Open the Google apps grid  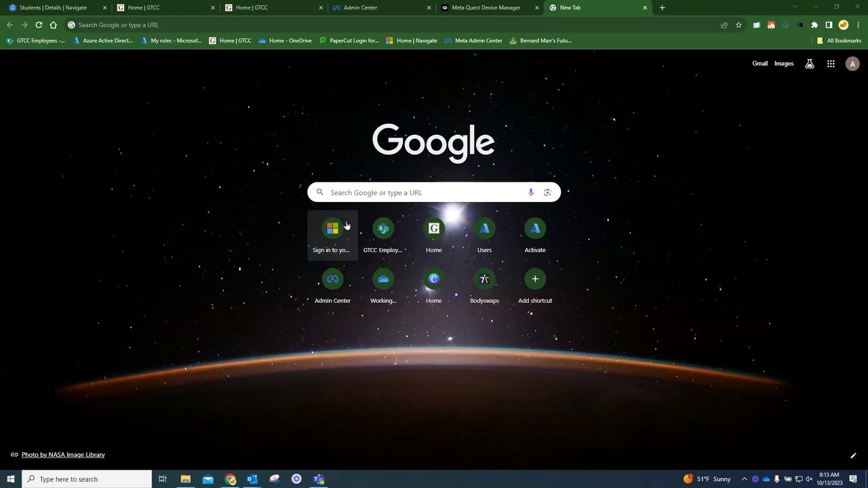(x=831, y=64)
